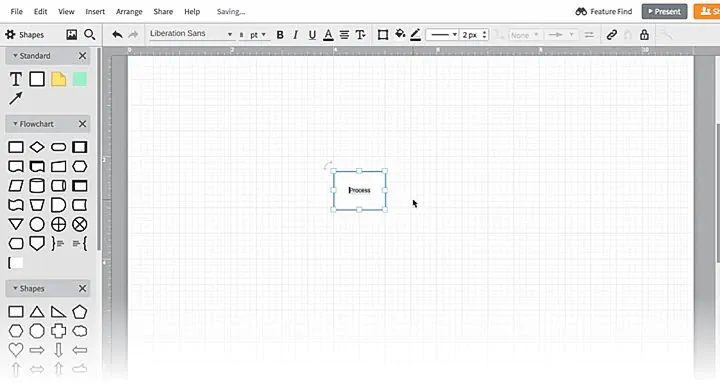Screen dimensions: 720x383
Task: Open the line color pen
Action: point(416,34)
